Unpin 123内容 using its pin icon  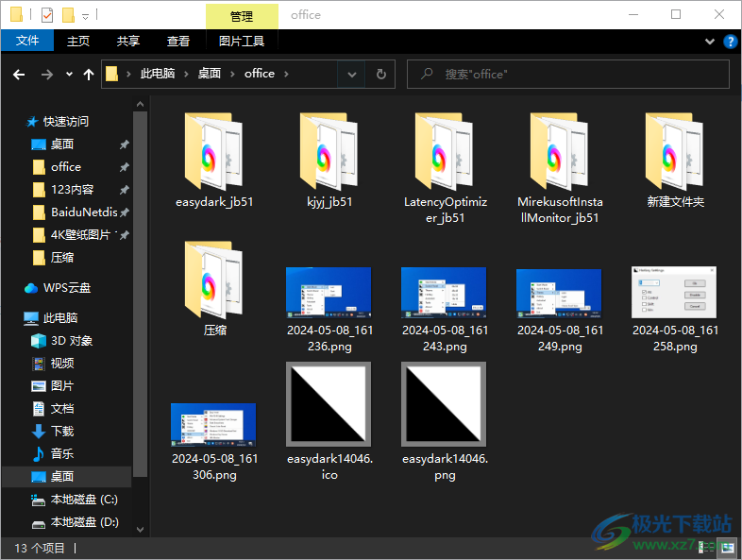[124, 190]
